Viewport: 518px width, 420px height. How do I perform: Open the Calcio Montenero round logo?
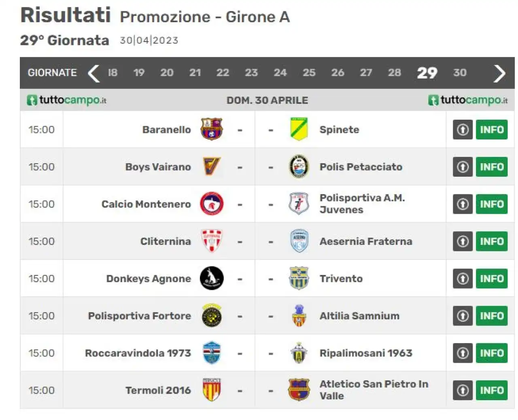pyautogui.click(x=212, y=204)
